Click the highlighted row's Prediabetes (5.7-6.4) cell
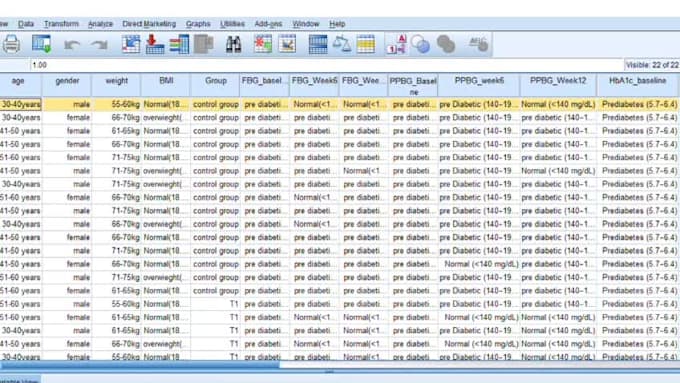This screenshot has width=680, height=383. [638, 105]
